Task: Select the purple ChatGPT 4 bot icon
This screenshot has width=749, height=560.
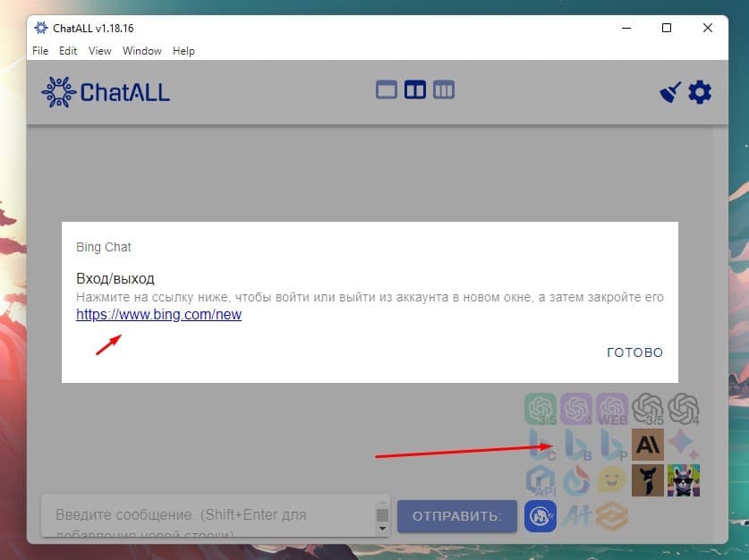Action: pos(576,409)
